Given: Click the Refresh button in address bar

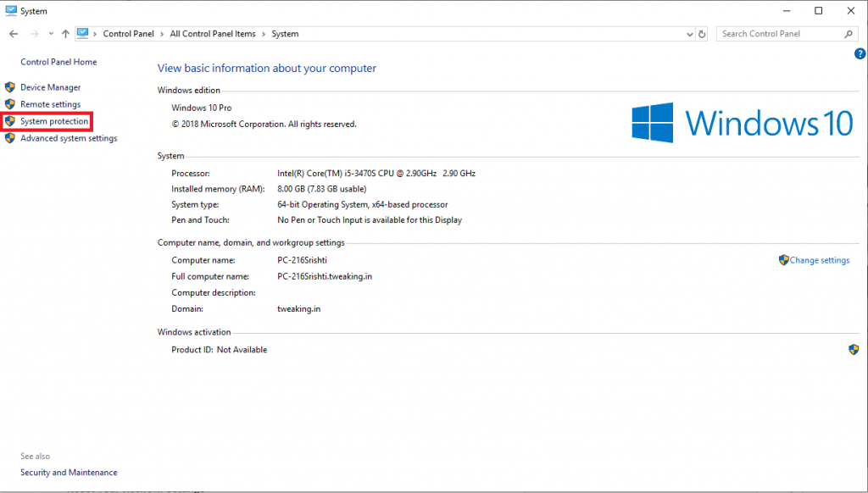Looking at the screenshot, I should pyautogui.click(x=702, y=34).
